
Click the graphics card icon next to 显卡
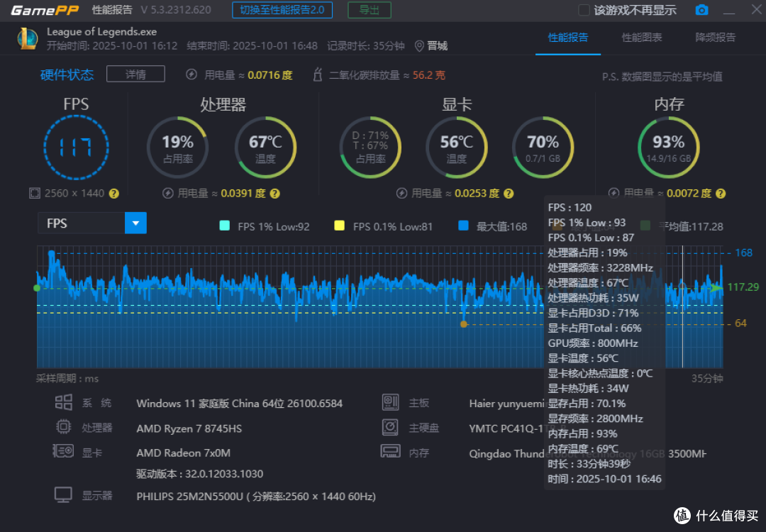click(64, 451)
